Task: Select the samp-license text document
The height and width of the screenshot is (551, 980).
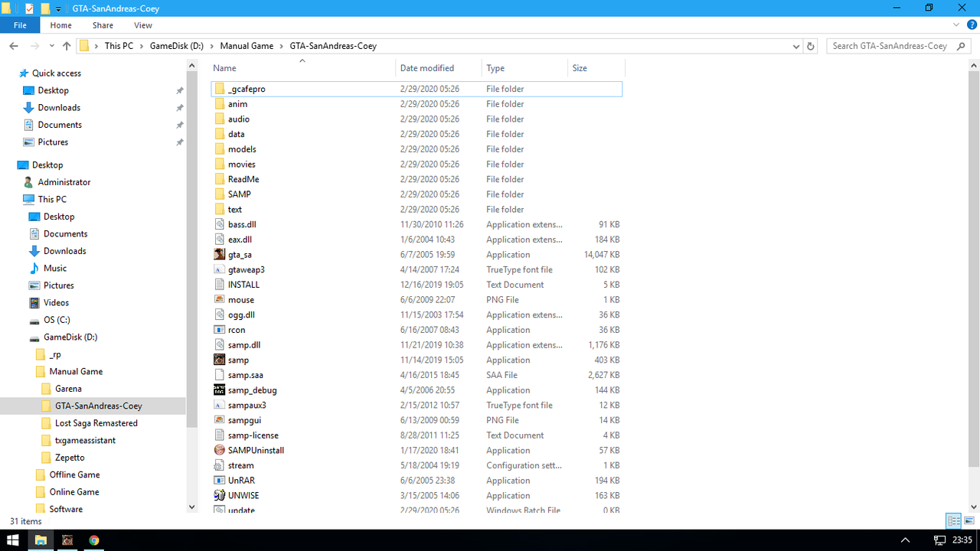Action: pyautogui.click(x=253, y=435)
